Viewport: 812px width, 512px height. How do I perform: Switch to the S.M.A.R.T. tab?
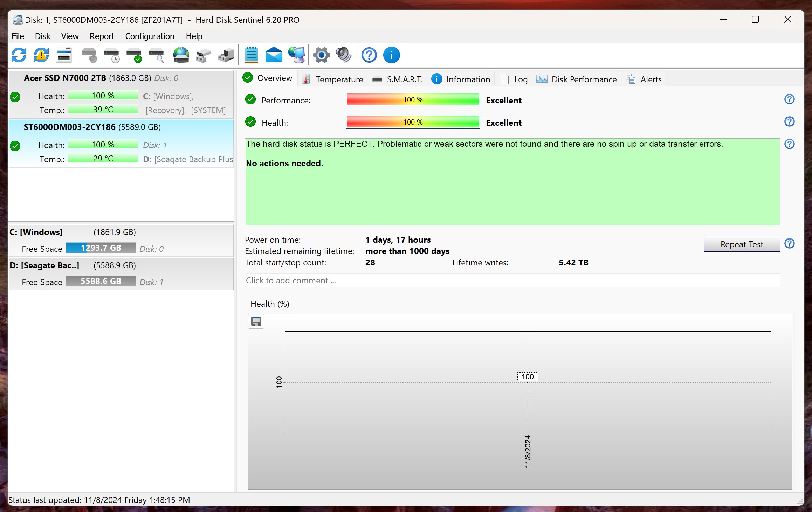pos(397,79)
